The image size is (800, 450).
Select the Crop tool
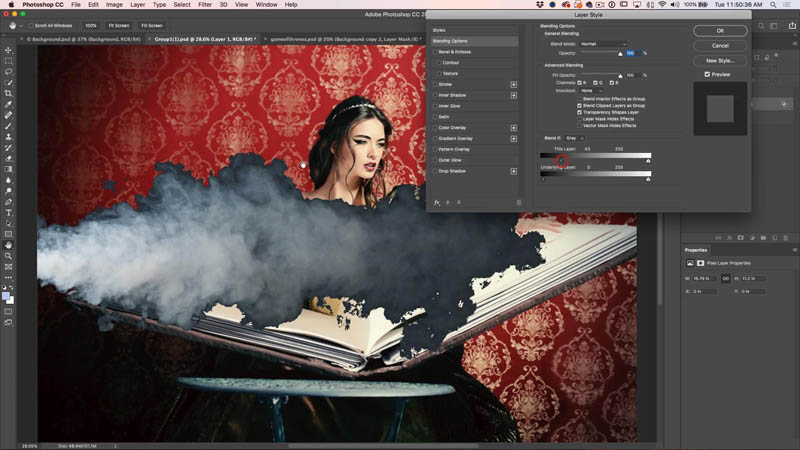tap(8, 93)
